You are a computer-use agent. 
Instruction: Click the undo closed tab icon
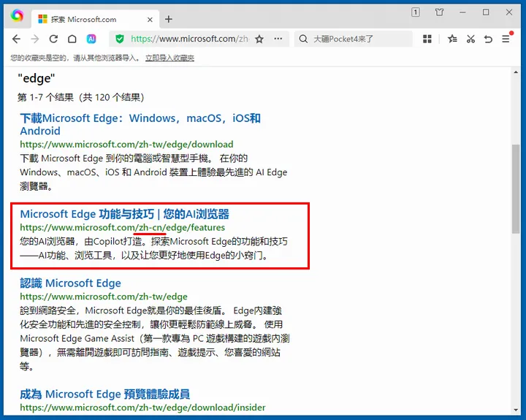[488, 39]
